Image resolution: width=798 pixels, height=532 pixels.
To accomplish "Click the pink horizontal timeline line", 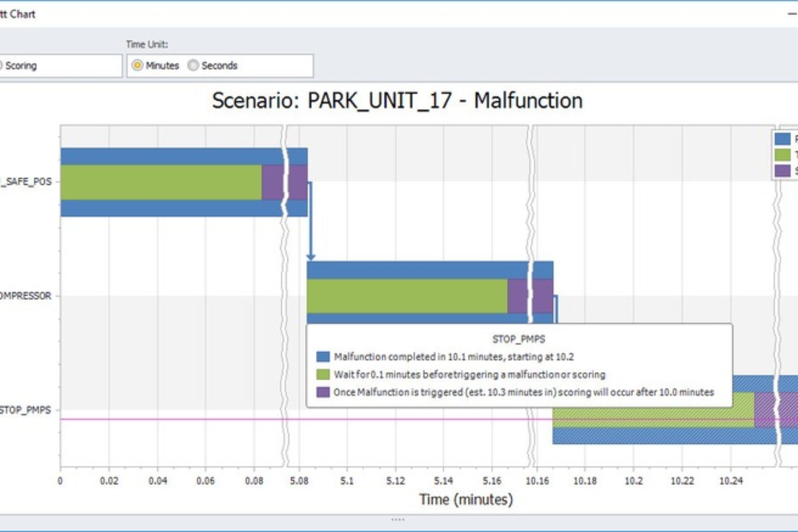I will 305,419.
